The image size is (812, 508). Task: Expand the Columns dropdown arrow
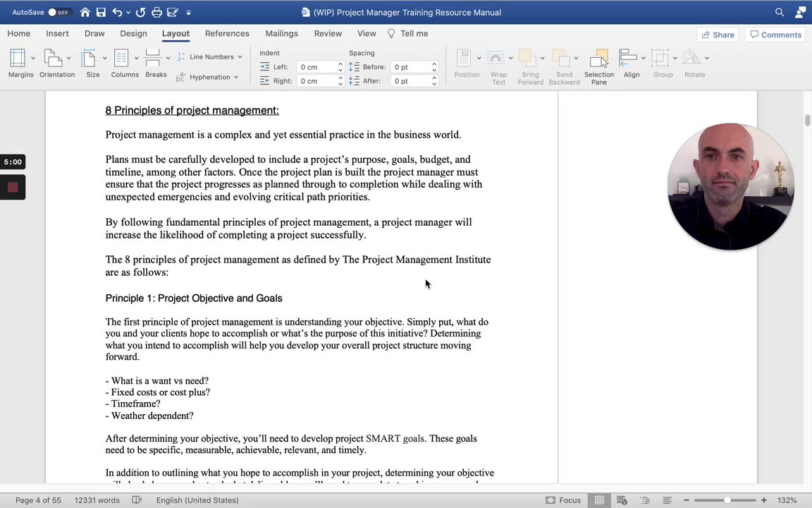pyautogui.click(x=137, y=58)
